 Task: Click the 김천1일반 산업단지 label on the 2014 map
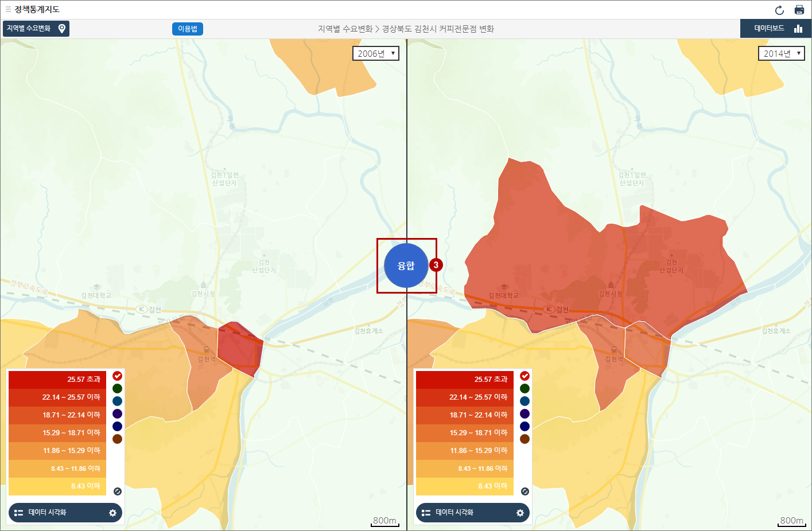(632, 179)
